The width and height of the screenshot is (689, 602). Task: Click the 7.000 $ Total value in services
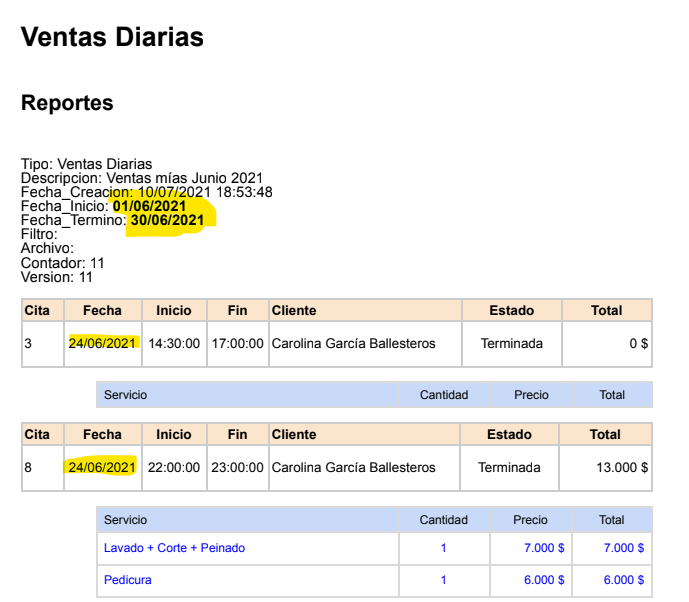[624, 548]
